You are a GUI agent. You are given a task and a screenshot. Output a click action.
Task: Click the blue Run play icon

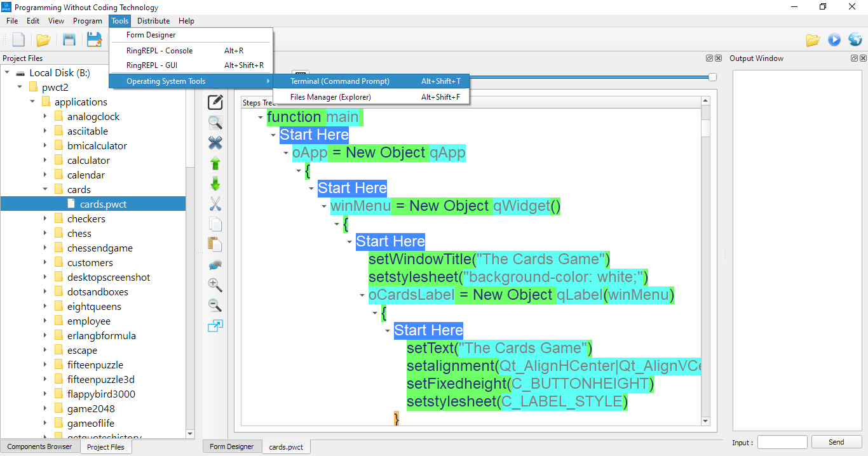coord(834,40)
